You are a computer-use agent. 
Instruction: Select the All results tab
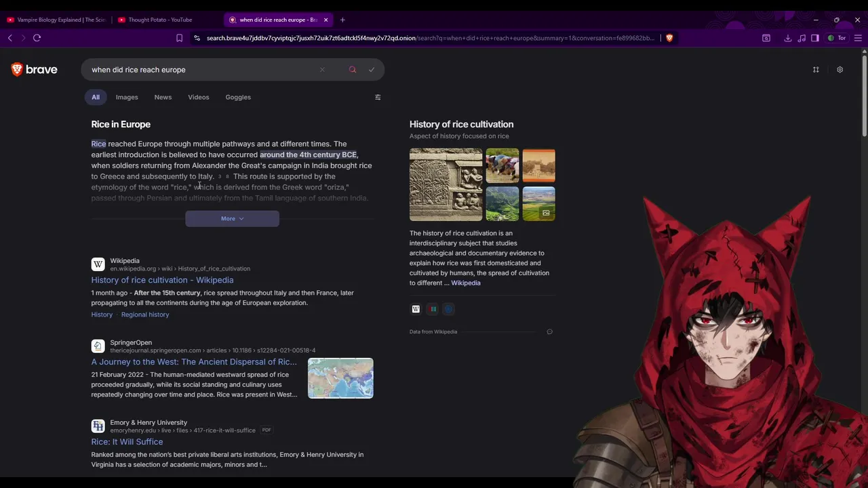[x=96, y=97]
